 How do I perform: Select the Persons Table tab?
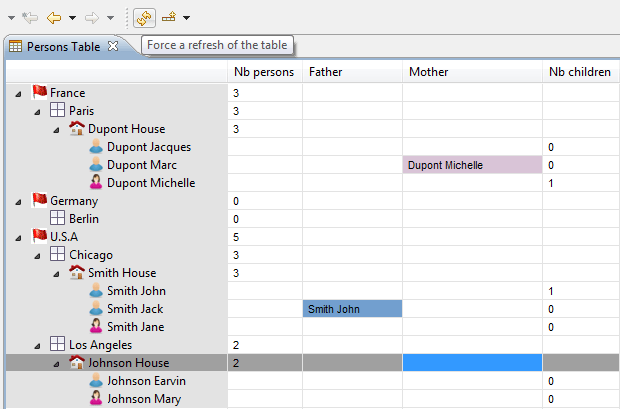pyautogui.click(x=63, y=47)
